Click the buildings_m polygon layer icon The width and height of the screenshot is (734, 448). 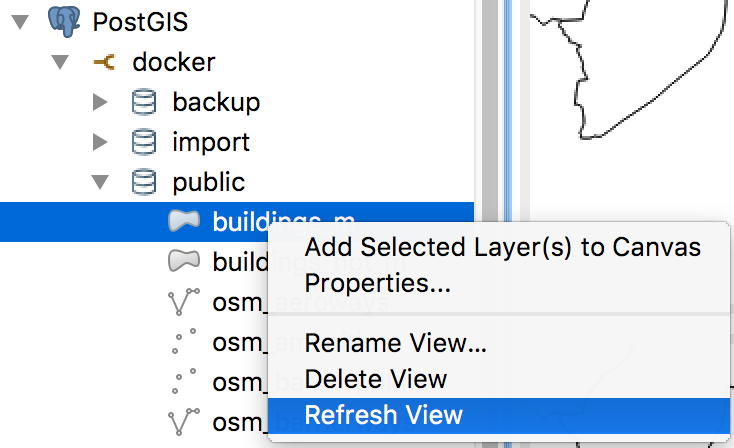[x=184, y=221]
